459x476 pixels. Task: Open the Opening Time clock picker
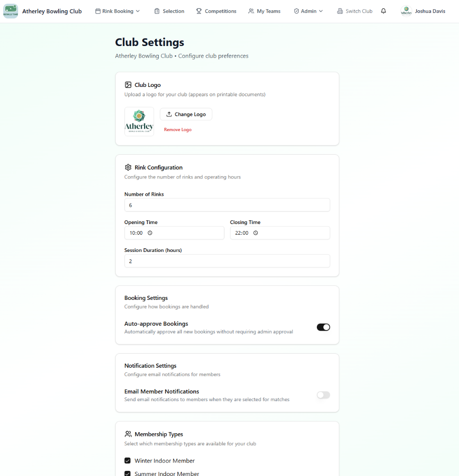pyautogui.click(x=150, y=233)
